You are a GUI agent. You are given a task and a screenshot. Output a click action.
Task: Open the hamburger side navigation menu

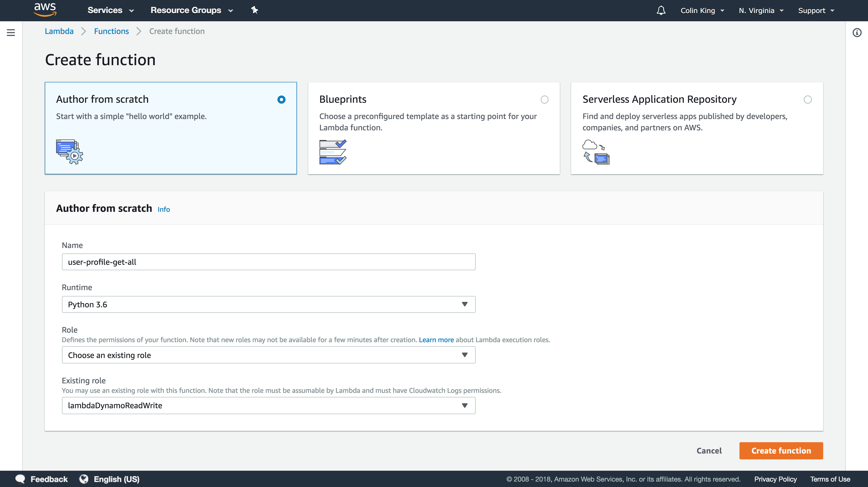(11, 33)
